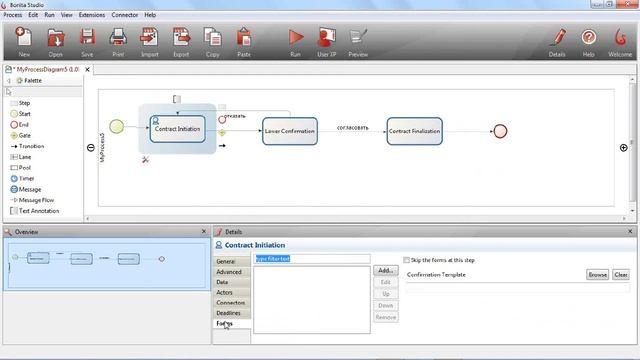Click the text annotation icon above Contract Initiation
Screen dimensions: 640x360
177,99
